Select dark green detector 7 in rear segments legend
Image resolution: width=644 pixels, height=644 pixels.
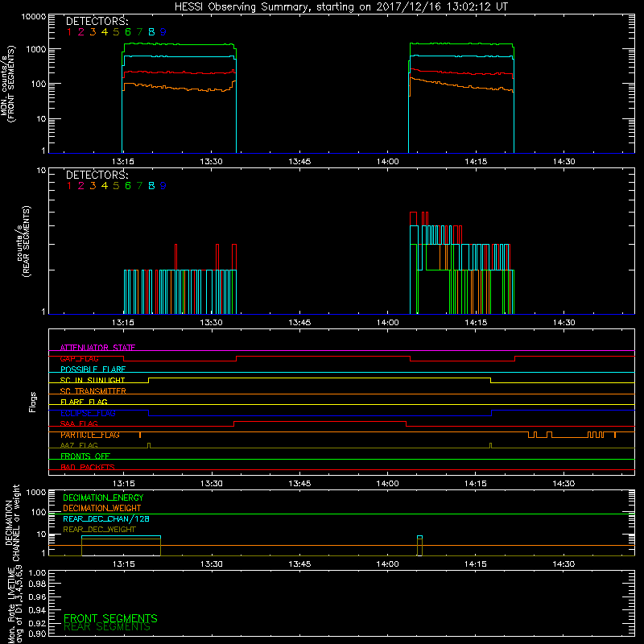pos(139,186)
